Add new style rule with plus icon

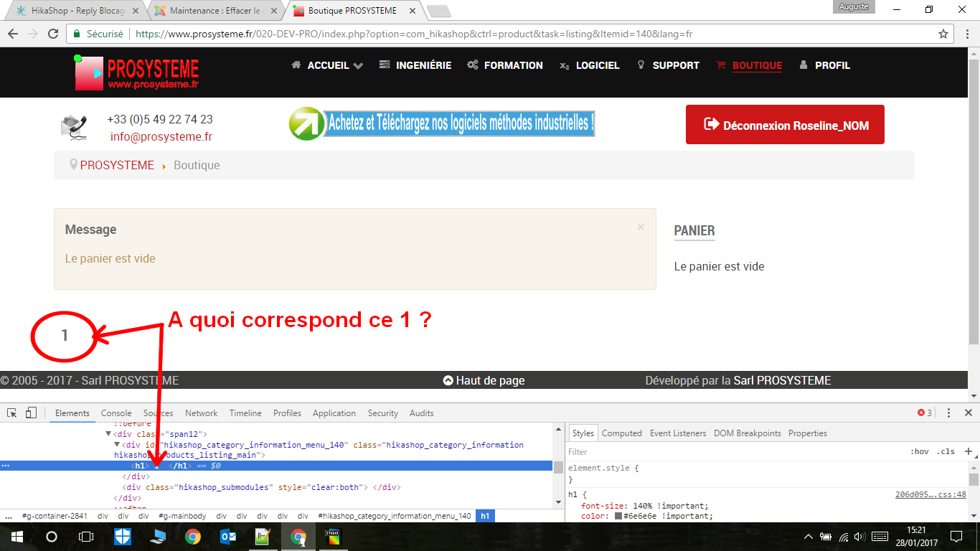[968, 451]
